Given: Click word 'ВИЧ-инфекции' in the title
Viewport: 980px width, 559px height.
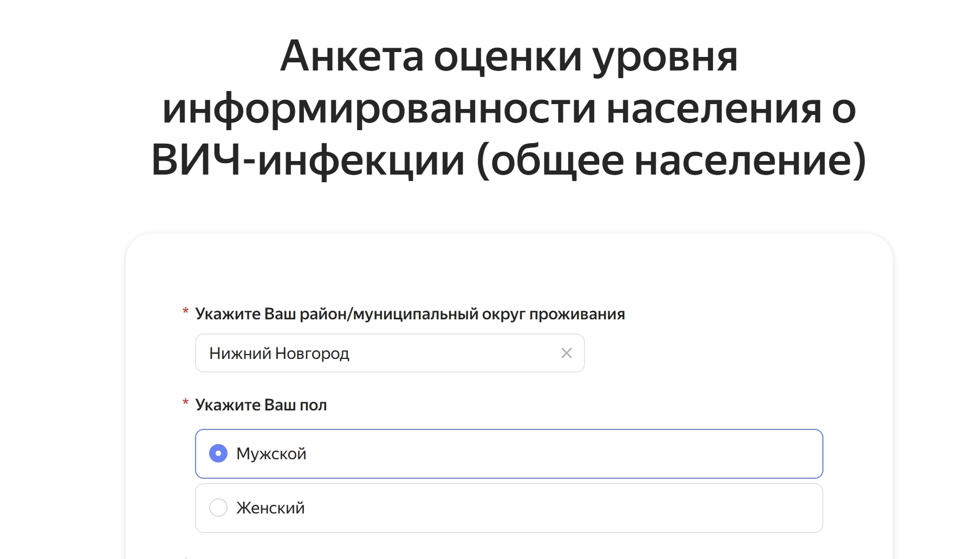Looking at the screenshot, I should coord(307,160).
